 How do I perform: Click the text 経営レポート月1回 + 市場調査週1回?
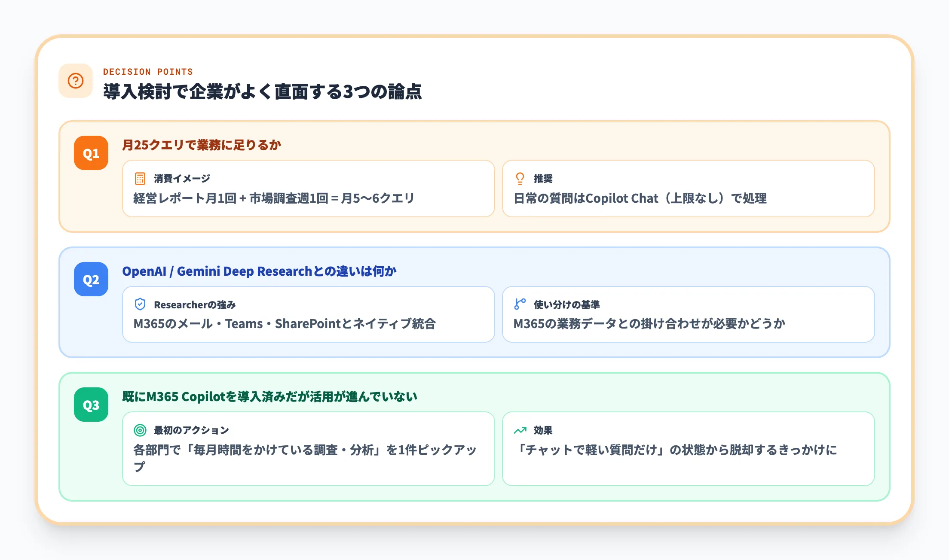pyautogui.click(x=231, y=198)
